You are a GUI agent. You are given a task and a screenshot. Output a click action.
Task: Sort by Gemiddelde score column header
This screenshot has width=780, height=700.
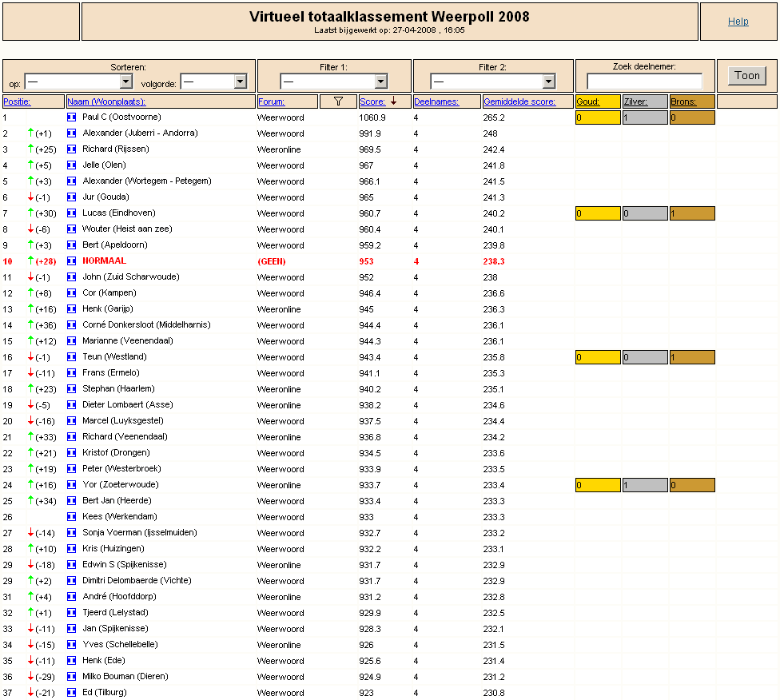tap(519, 101)
